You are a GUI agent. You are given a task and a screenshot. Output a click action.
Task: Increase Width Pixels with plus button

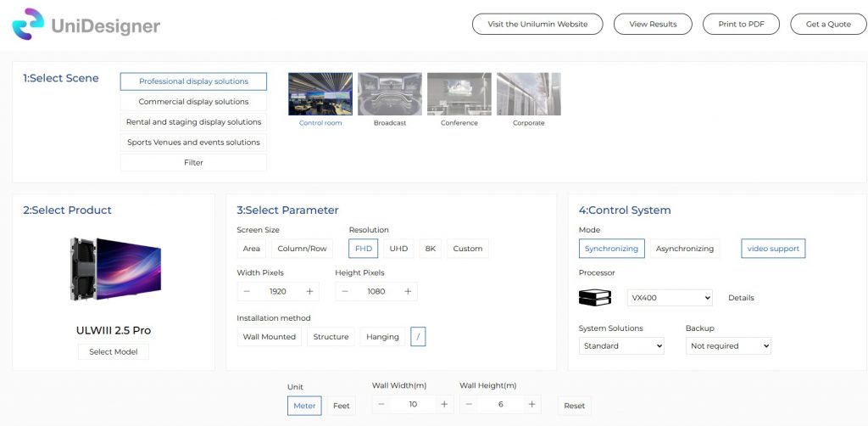coord(309,291)
